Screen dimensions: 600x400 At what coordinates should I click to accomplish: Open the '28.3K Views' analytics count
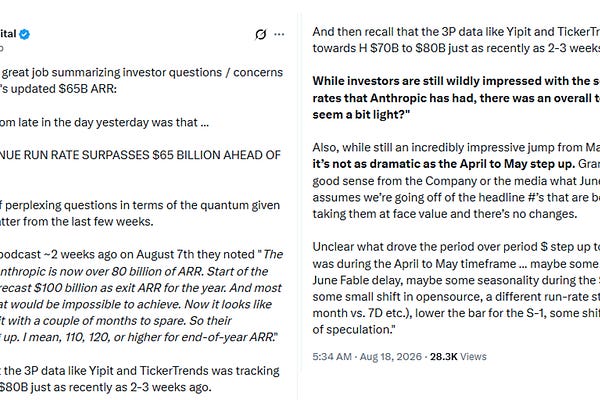pos(458,357)
